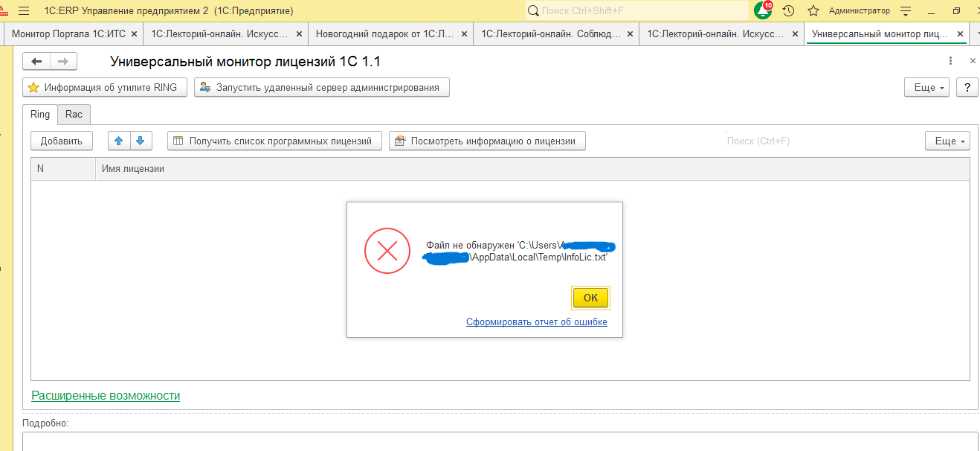Open notifications bell with badge 10
Image resolution: width=980 pixels, height=451 pixels.
[x=763, y=10]
